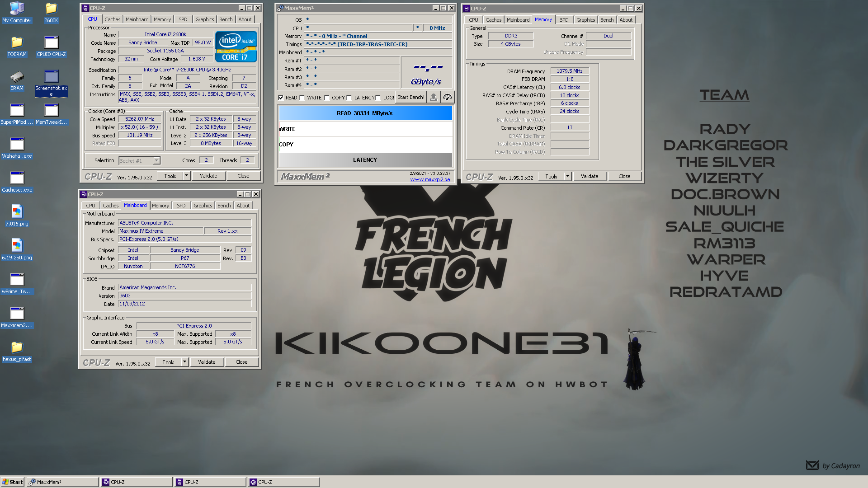Open Graphics tab in the Memory CPU-Z window
The image size is (868, 488).
pyautogui.click(x=586, y=20)
